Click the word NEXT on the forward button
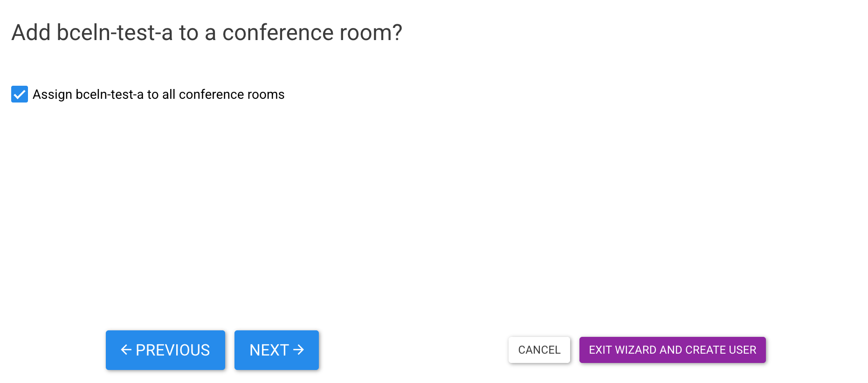Image resolution: width=868 pixels, height=383 pixels. [269, 350]
